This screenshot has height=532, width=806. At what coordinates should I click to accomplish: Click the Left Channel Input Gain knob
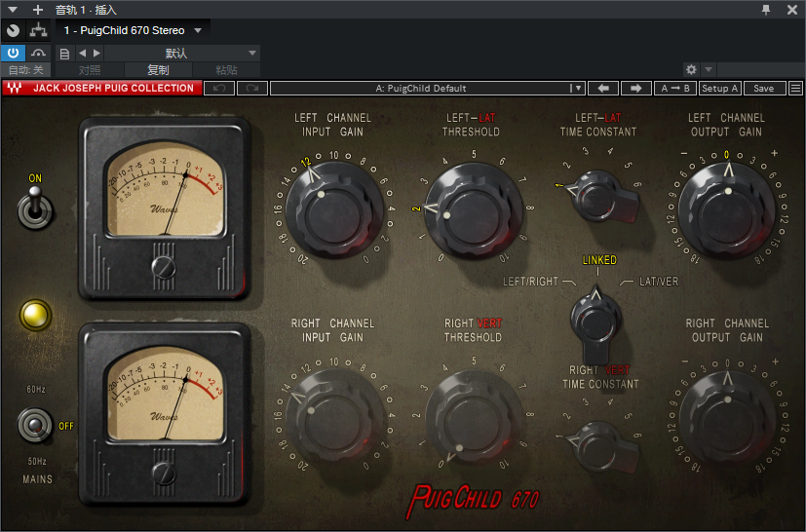point(334,209)
